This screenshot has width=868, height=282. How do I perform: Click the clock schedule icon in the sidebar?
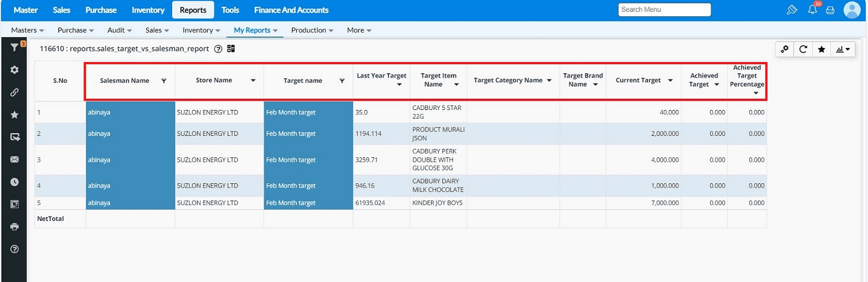point(15,182)
